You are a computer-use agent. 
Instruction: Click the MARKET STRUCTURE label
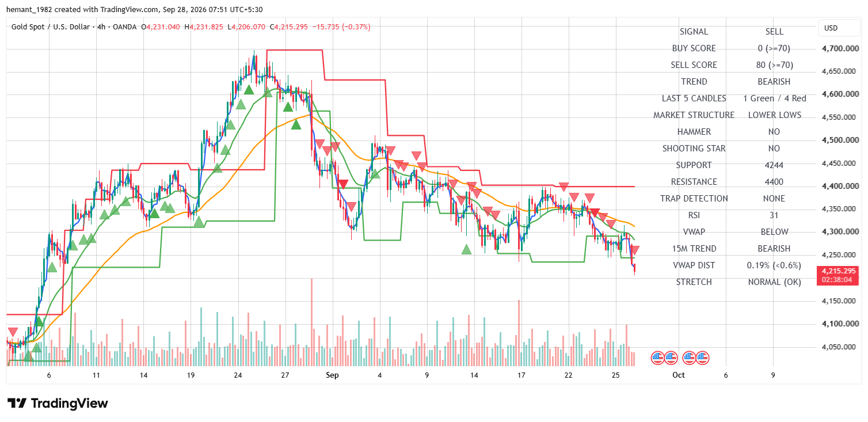coord(694,115)
